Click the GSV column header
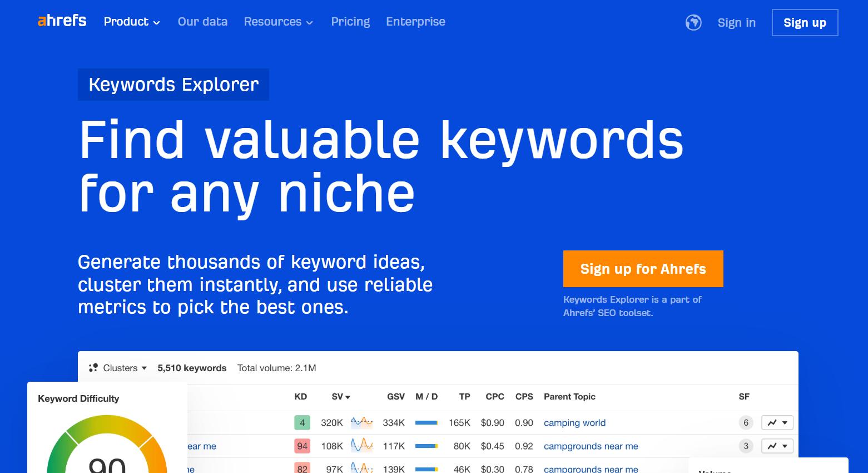The image size is (868, 473). coord(396,397)
